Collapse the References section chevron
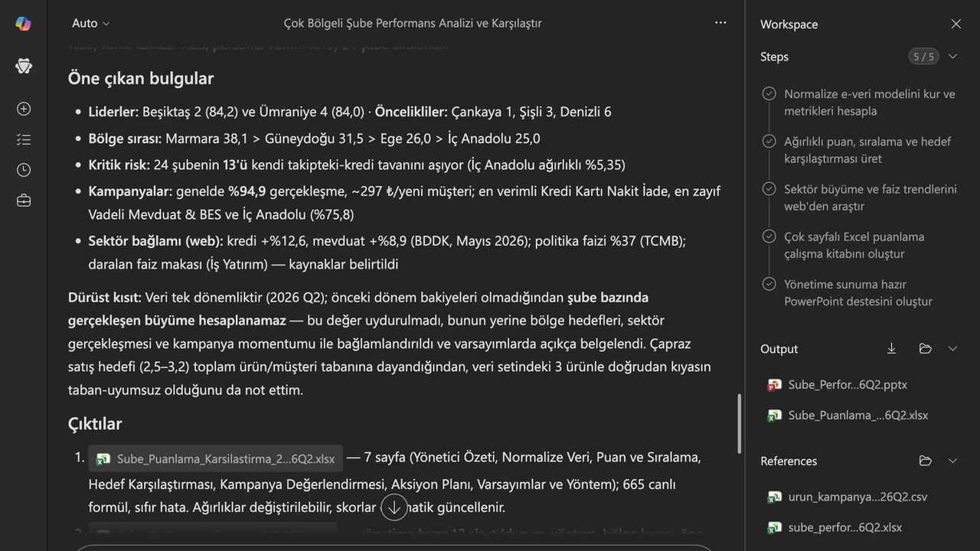980x551 pixels. tap(952, 461)
